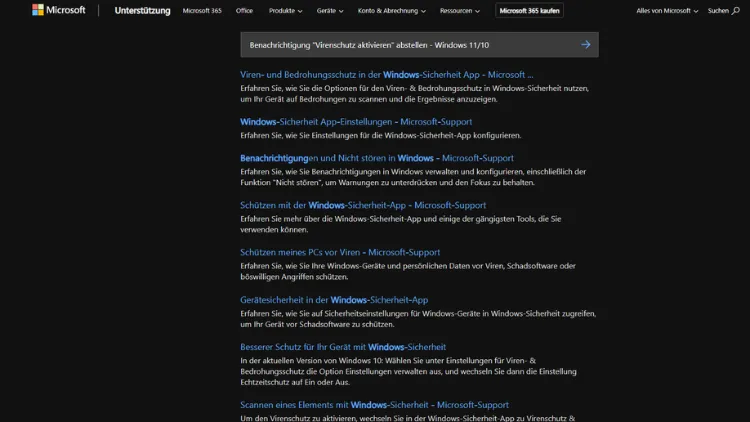Click text 'um Ihr Gerät vor Schadsoftware zu schützen.'

[x=317, y=324]
